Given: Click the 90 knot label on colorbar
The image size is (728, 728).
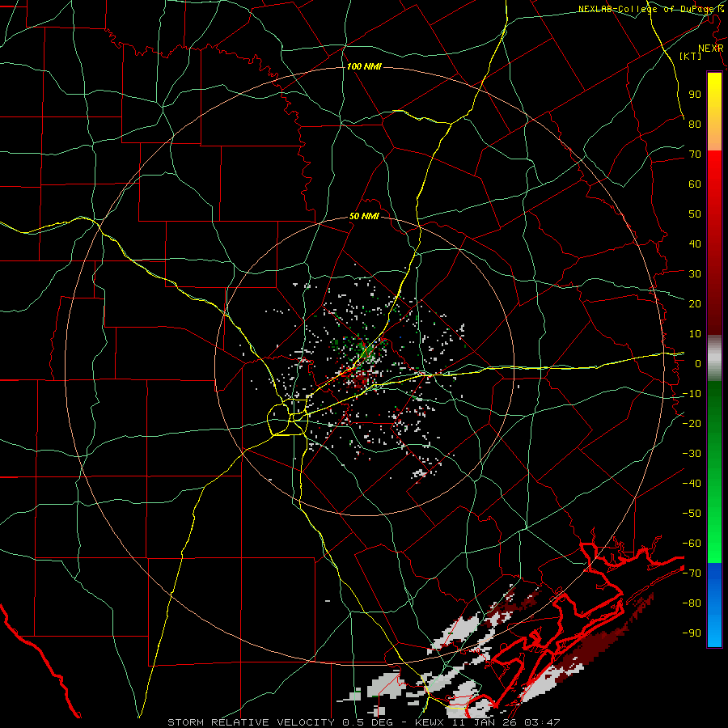Looking at the screenshot, I should point(695,95).
